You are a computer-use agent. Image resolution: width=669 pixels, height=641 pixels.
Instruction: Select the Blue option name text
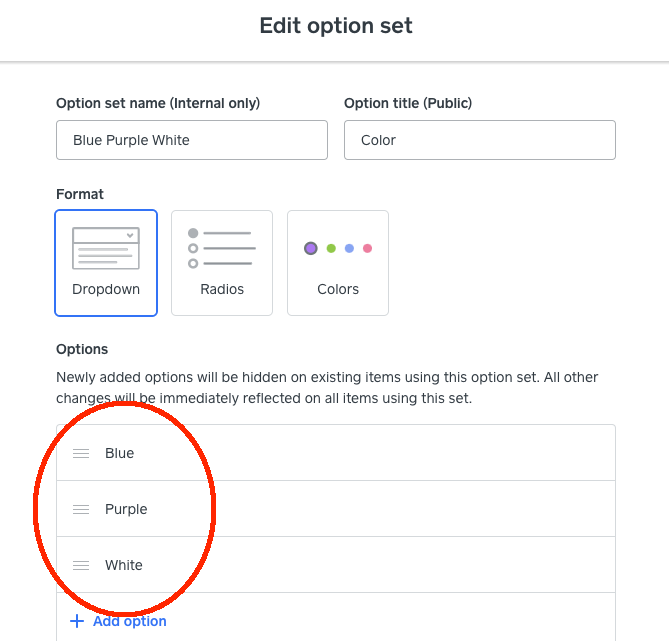[119, 453]
